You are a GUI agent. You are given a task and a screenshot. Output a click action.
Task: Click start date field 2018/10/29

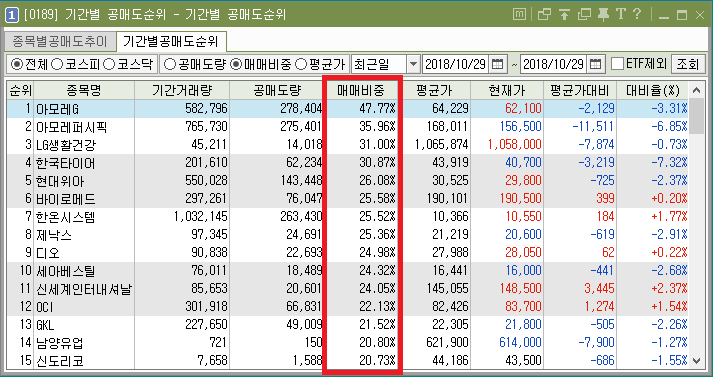click(x=455, y=64)
